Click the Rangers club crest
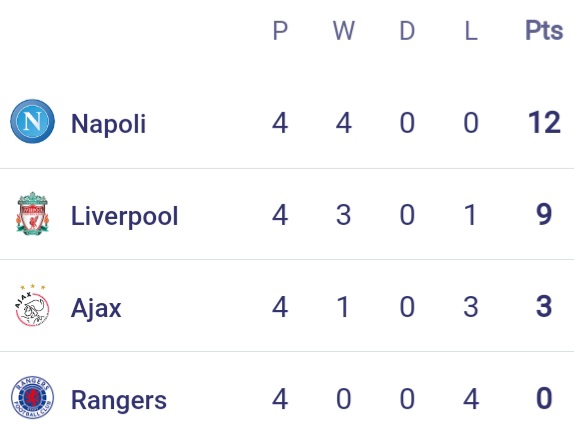The width and height of the screenshot is (574, 424). (32, 397)
